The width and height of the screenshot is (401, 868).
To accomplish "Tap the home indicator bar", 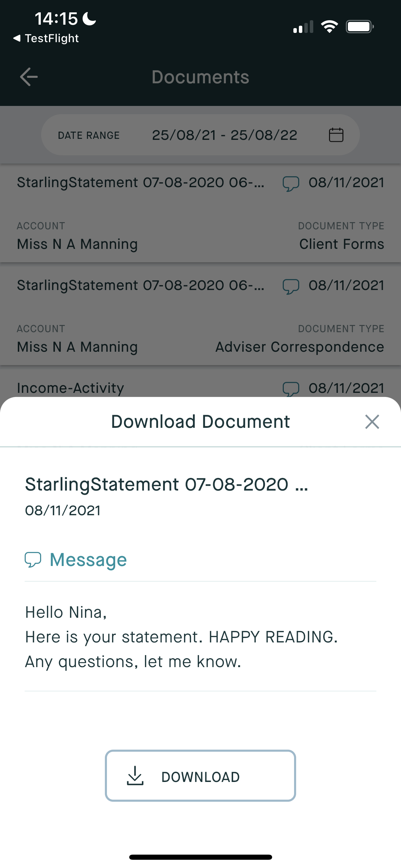I will coord(200,857).
